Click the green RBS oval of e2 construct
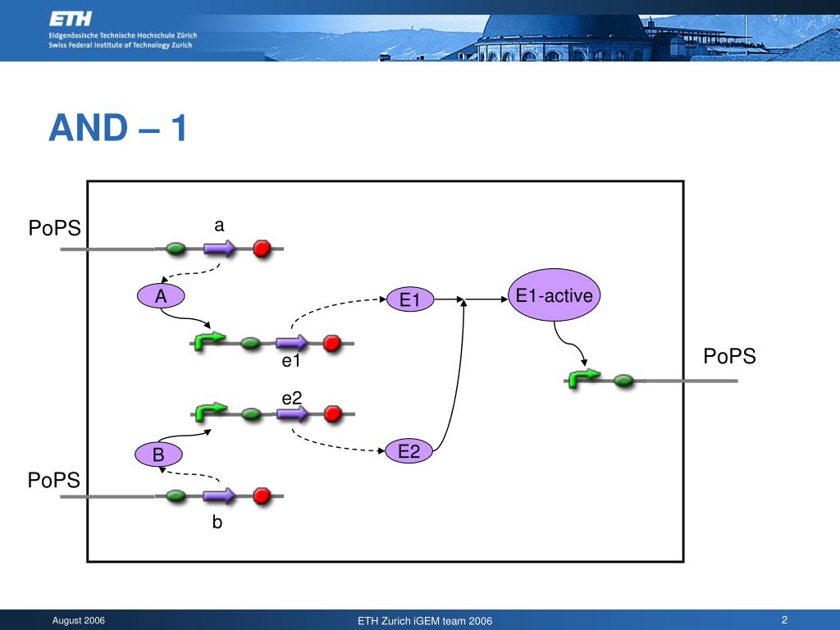840x630 pixels. [x=251, y=413]
